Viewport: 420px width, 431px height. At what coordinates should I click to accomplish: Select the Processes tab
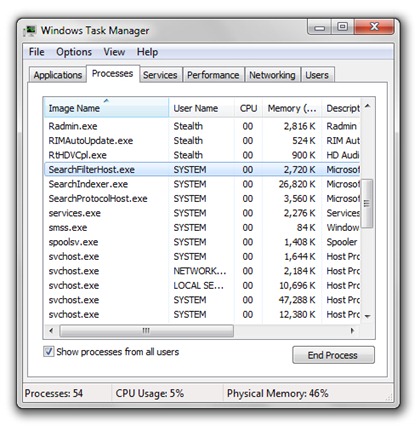(x=112, y=74)
